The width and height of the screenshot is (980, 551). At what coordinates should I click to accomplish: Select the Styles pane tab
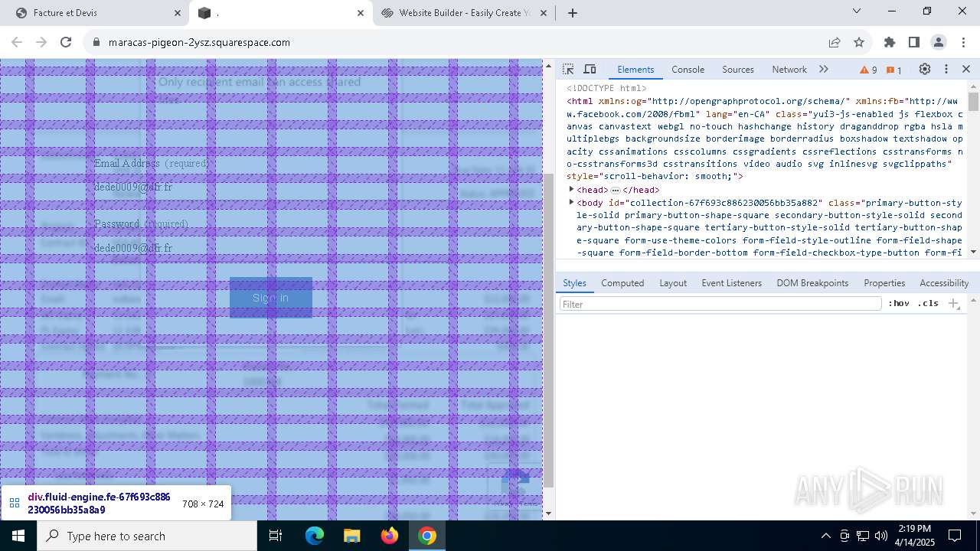point(574,282)
